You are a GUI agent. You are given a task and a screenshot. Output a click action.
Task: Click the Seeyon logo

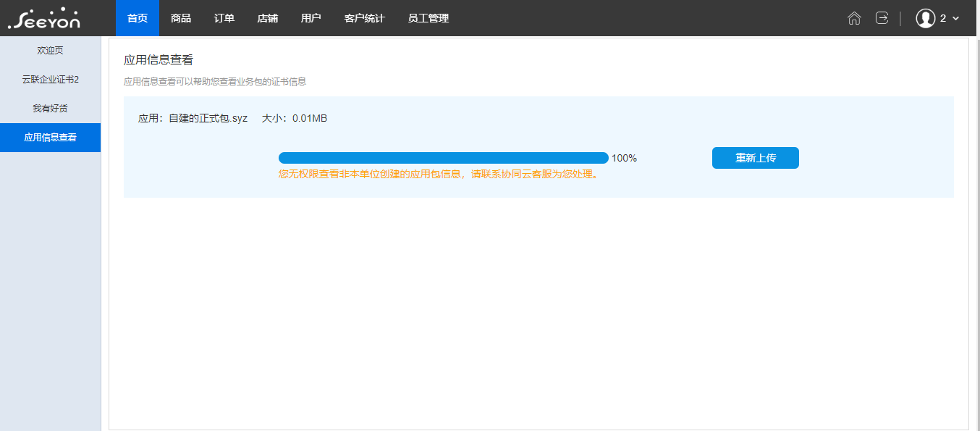44,18
